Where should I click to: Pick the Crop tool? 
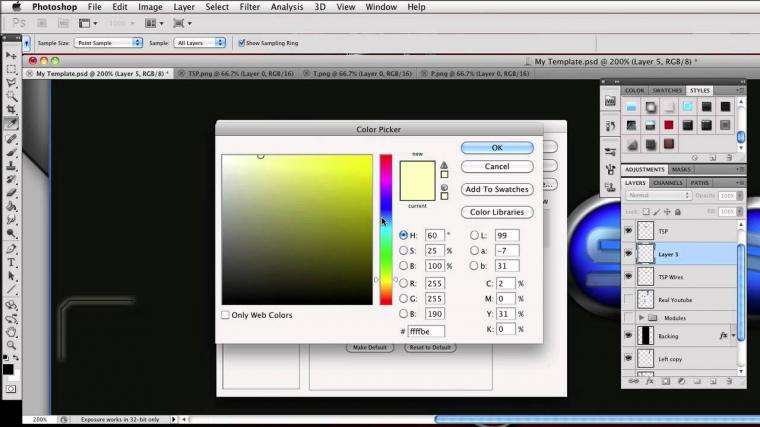coord(11,109)
